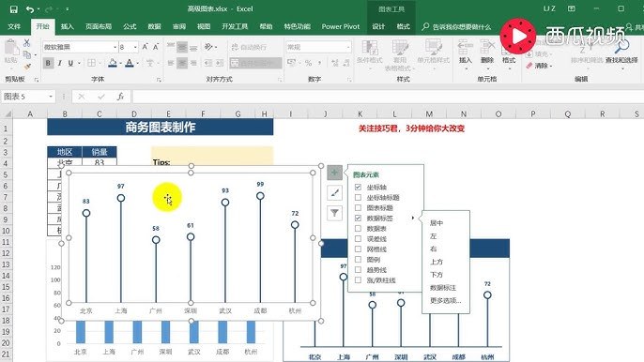
Task: Open the 文件 tab
Action: pos(14,26)
